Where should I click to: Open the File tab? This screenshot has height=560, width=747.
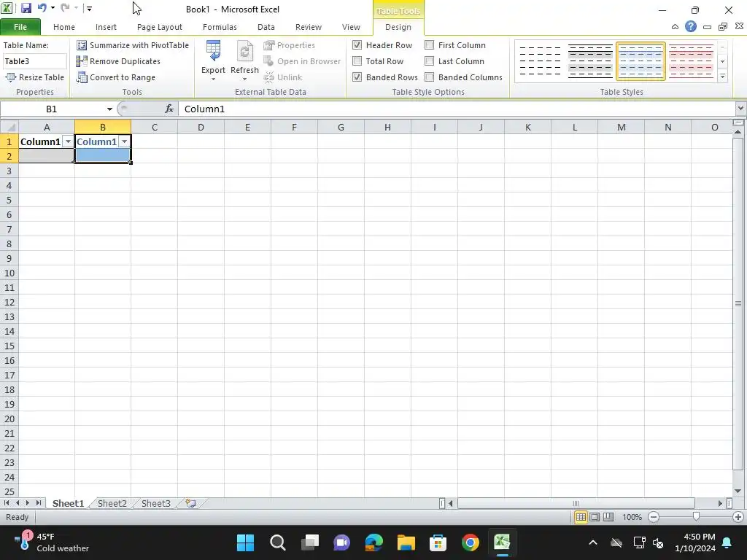point(20,27)
